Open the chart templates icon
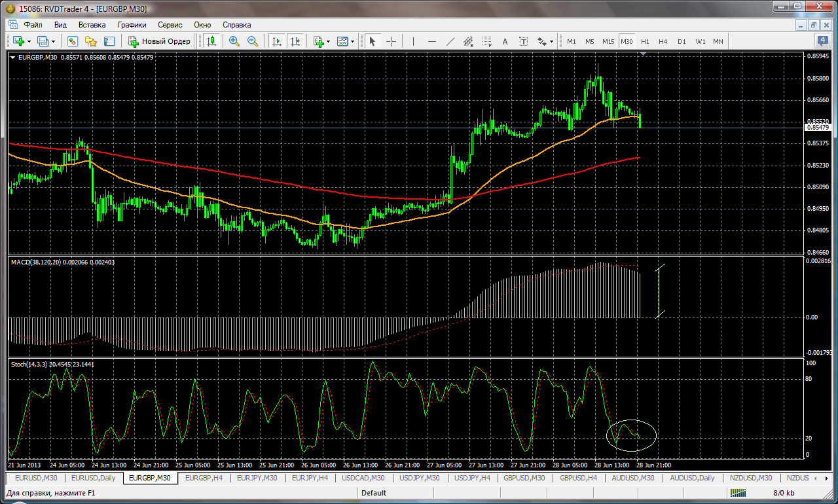The width and height of the screenshot is (838, 504). tap(342, 41)
